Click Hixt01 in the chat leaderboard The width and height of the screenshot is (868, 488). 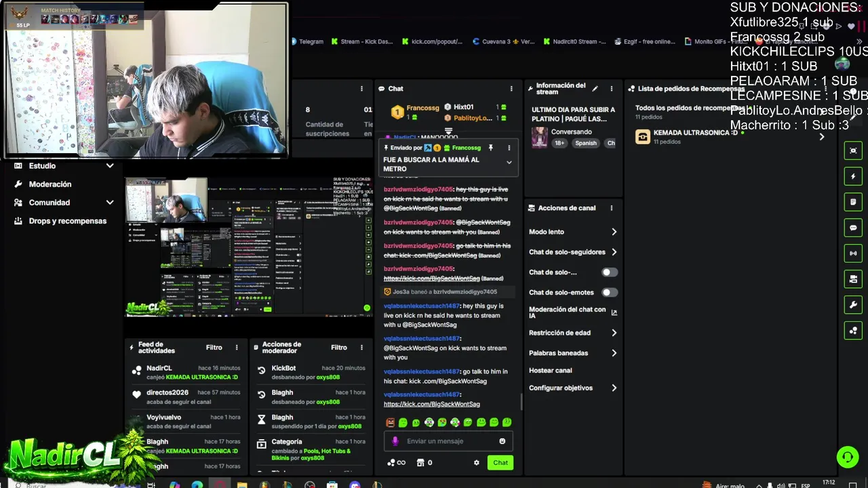tap(463, 107)
